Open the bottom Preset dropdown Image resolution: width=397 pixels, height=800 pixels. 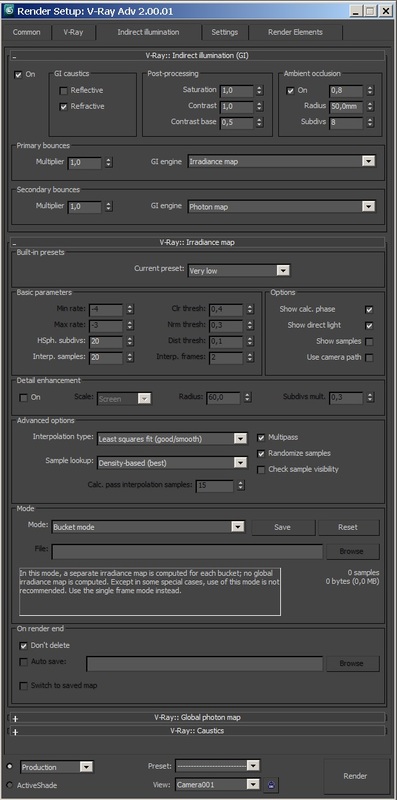coord(217,766)
